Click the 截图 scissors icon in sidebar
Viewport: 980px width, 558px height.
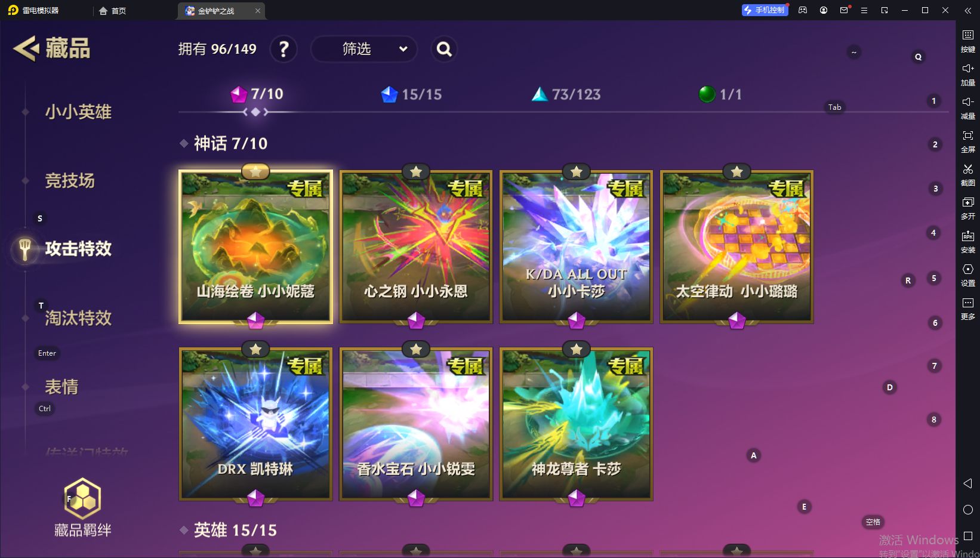[x=968, y=169]
